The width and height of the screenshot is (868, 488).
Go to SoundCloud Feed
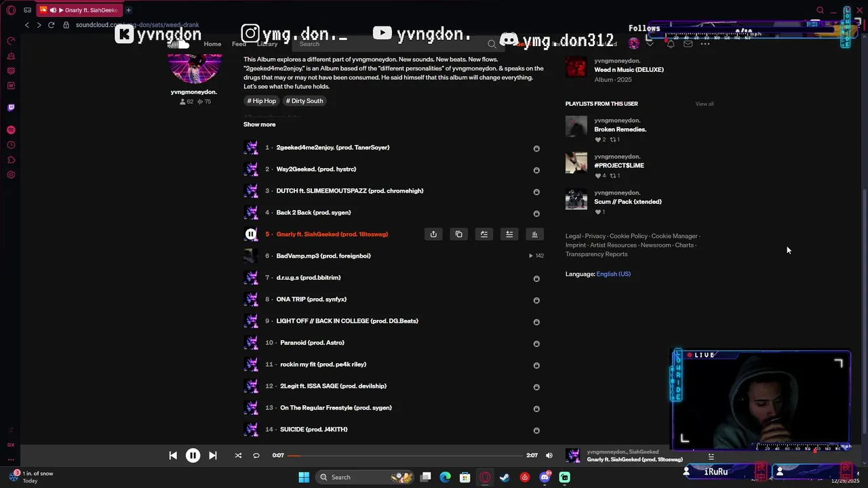coord(239,44)
